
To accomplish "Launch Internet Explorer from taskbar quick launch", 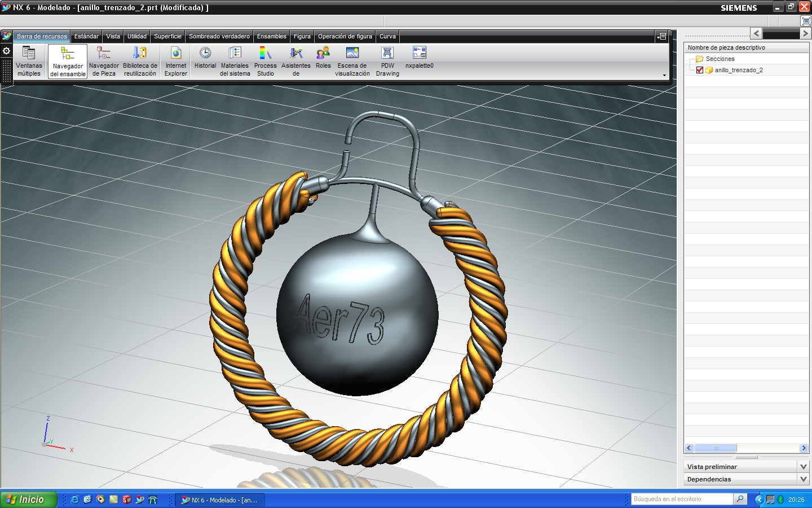I will click(74, 500).
